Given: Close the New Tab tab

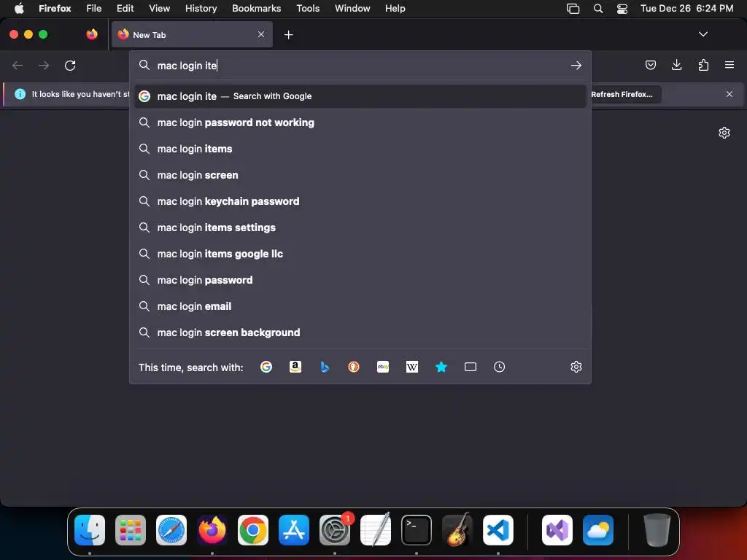Looking at the screenshot, I should point(261,34).
